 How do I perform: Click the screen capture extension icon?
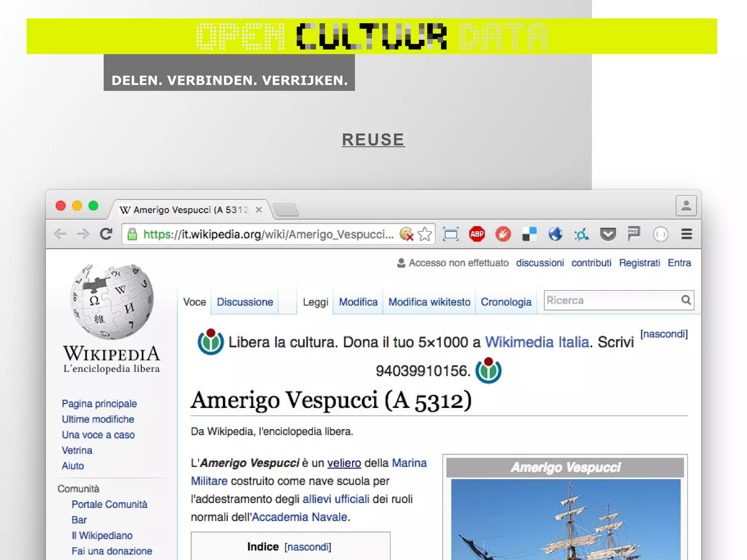[x=451, y=234]
